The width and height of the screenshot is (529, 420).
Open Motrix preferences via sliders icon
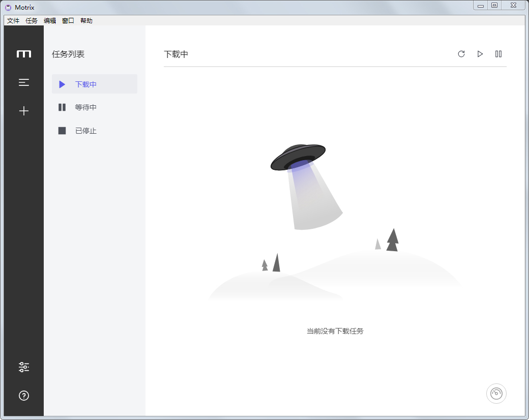23,367
